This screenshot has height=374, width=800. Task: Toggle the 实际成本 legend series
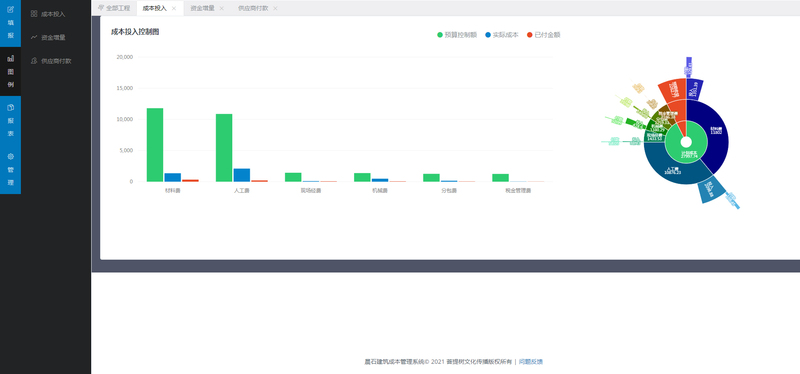coord(502,35)
